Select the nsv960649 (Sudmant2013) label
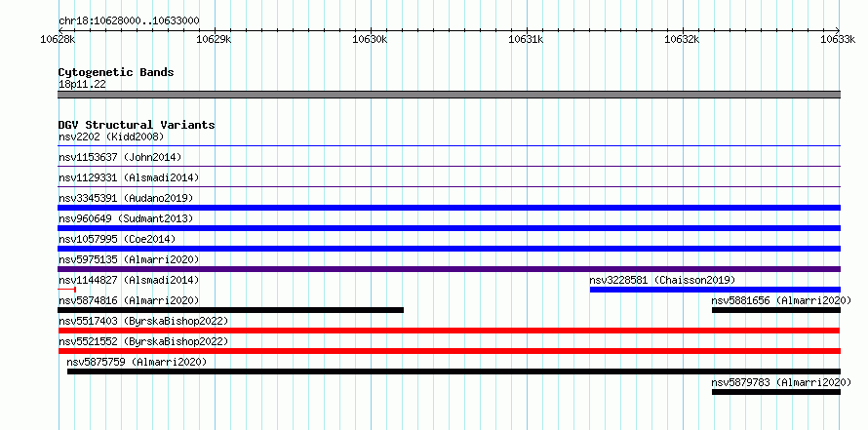The height and width of the screenshot is (430, 868). coord(126,218)
